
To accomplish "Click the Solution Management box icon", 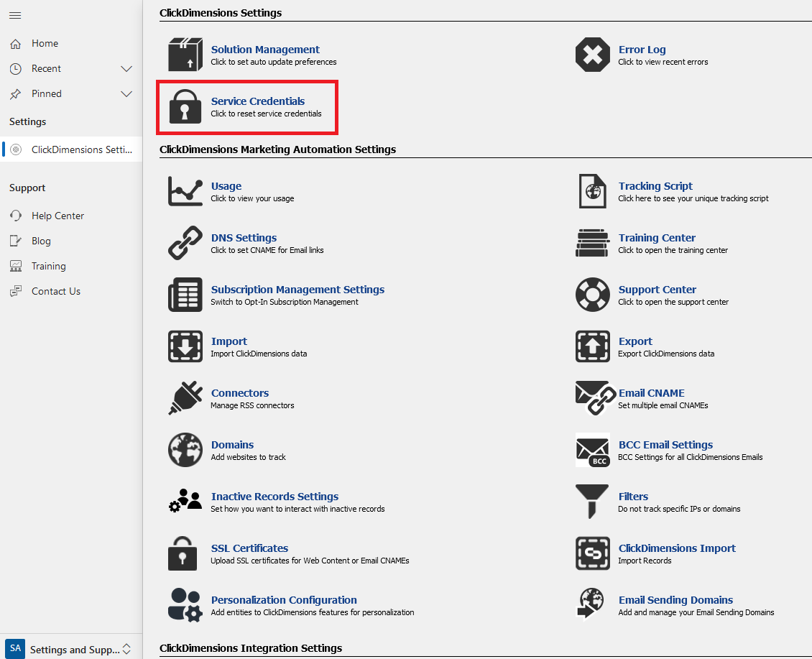I will click(185, 55).
